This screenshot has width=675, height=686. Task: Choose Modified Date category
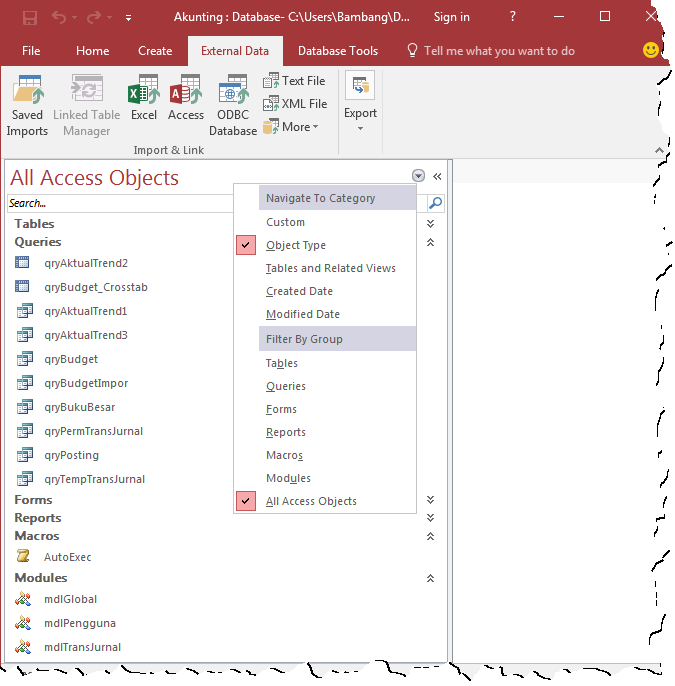tap(325, 314)
